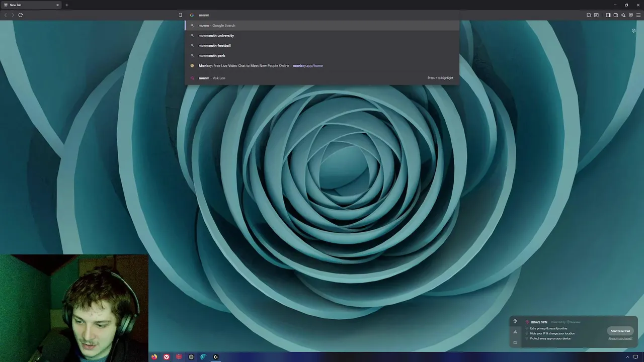644x362 pixels.
Task: Open a new tab with plus button
Action: tap(66, 5)
